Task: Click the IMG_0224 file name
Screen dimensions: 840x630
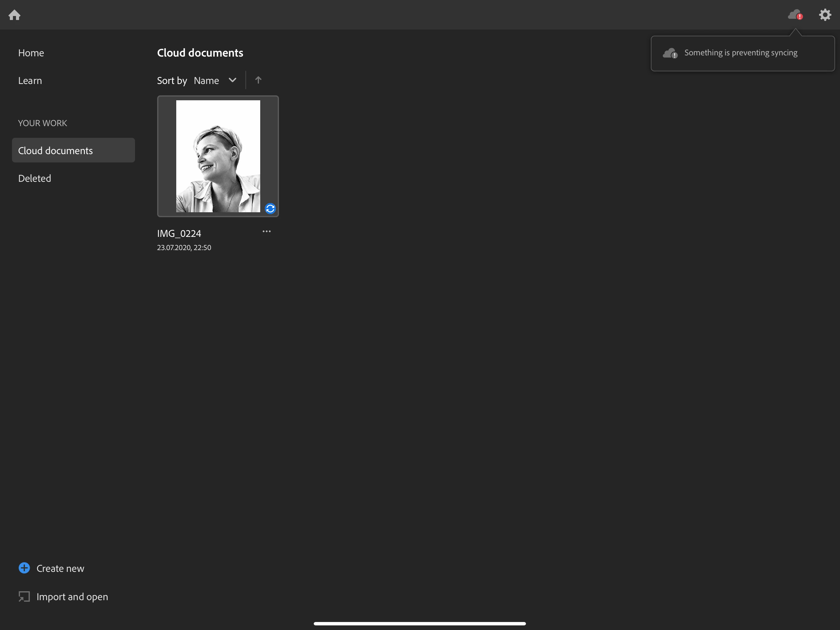Action: 179,233
